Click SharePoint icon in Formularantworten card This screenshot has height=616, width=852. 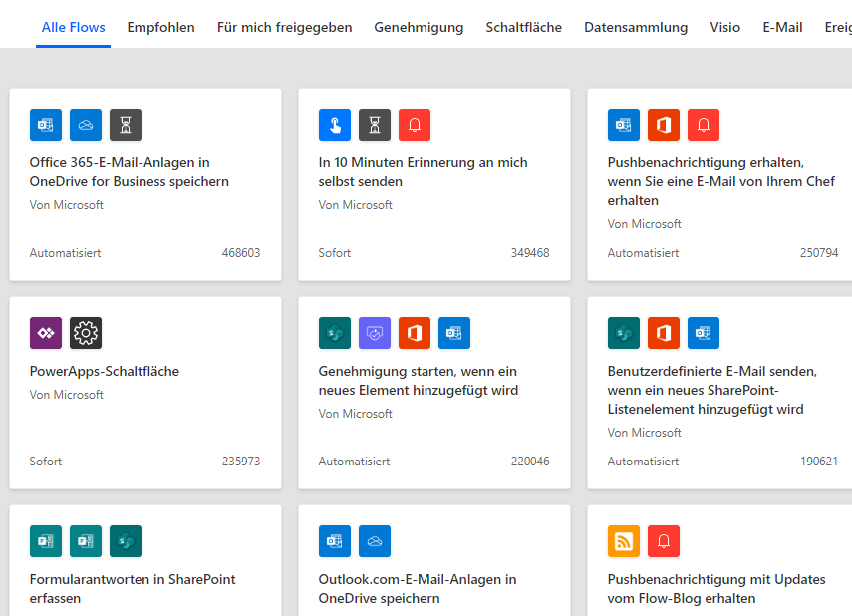[126, 541]
